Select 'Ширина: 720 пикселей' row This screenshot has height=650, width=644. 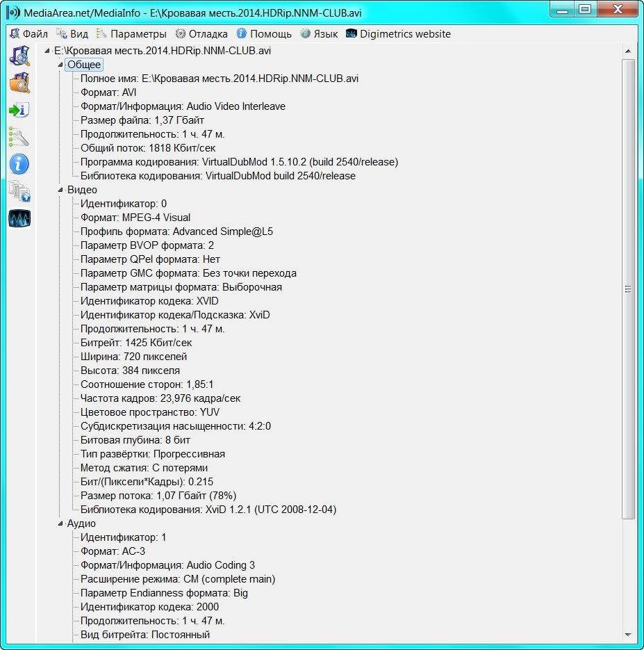click(133, 357)
